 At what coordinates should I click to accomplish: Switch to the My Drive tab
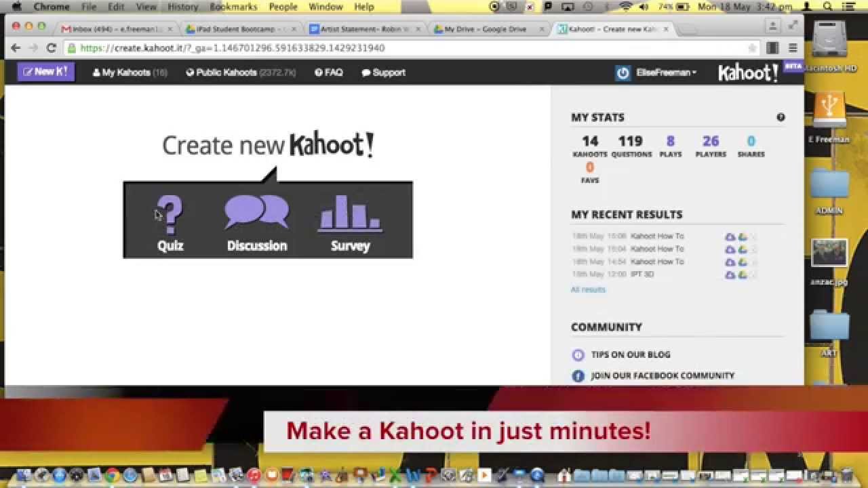[485, 29]
